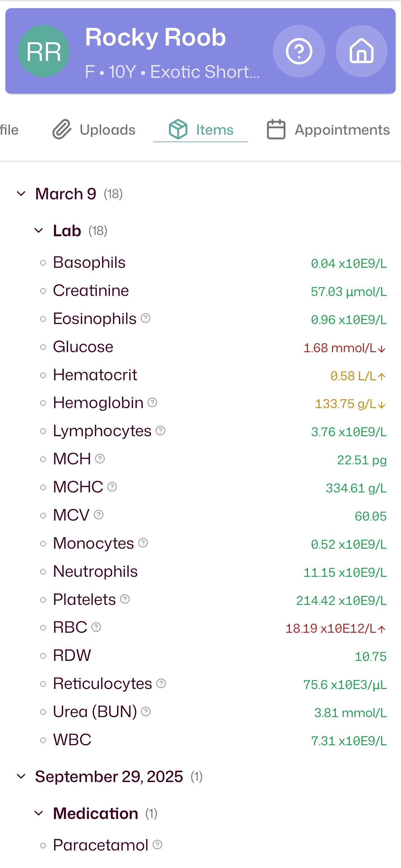The height and width of the screenshot is (868, 401).
Task: Show info for Urea (BUN) help icon
Action: (x=146, y=711)
